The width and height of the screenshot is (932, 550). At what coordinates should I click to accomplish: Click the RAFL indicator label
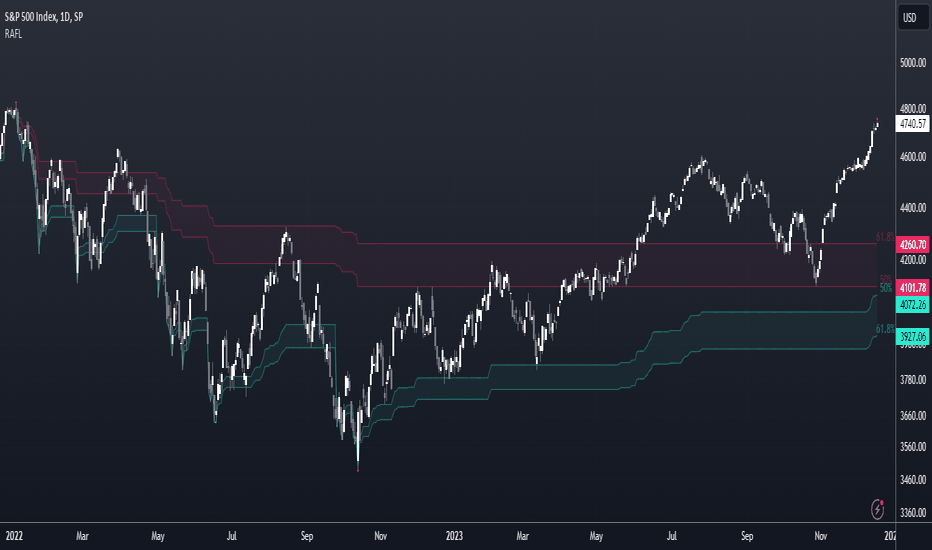[x=13, y=34]
